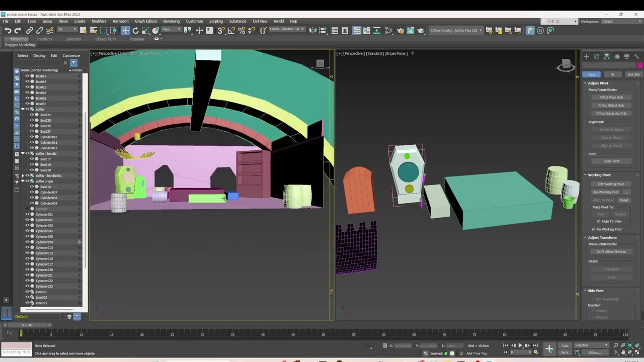Open the Modifiers menu
This screenshot has height=362, width=644.
tap(99, 21)
